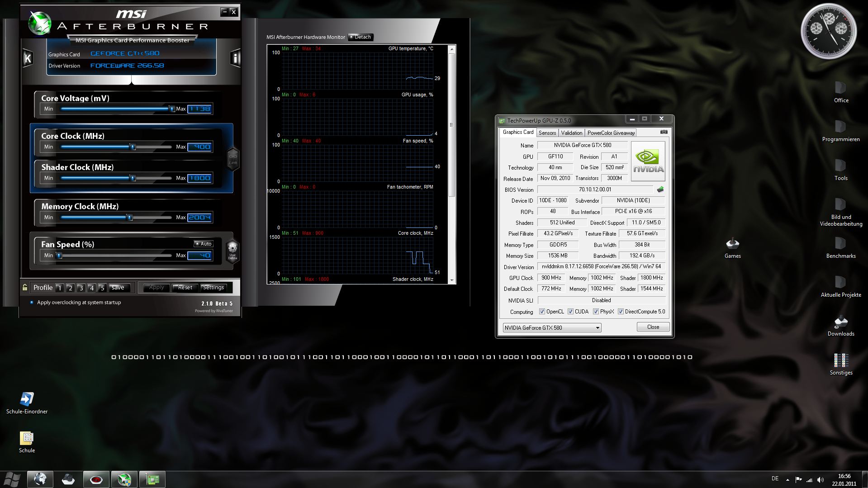Viewport: 868px width, 488px height.
Task: Open the Games desktop icon
Action: (x=732, y=248)
